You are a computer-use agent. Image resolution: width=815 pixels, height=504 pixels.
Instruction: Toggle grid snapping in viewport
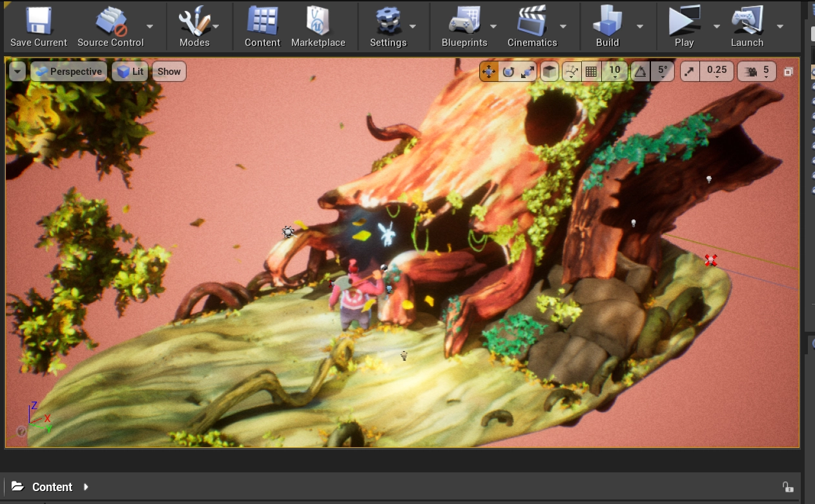(x=591, y=72)
